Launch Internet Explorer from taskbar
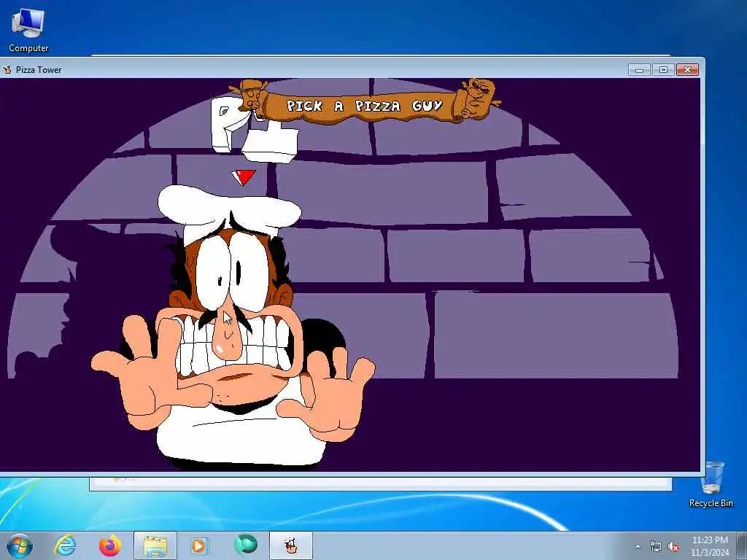Image resolution: width=747 pixels, height=560 pixels. [x=65, y=545]
